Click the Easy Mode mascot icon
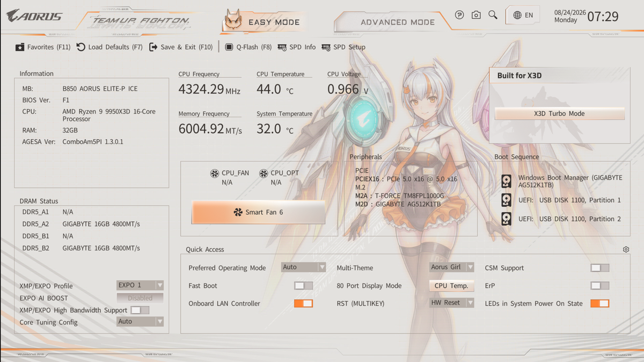This screenshot has height=362, width=644. pyautogui.click(x=233, y=21)
